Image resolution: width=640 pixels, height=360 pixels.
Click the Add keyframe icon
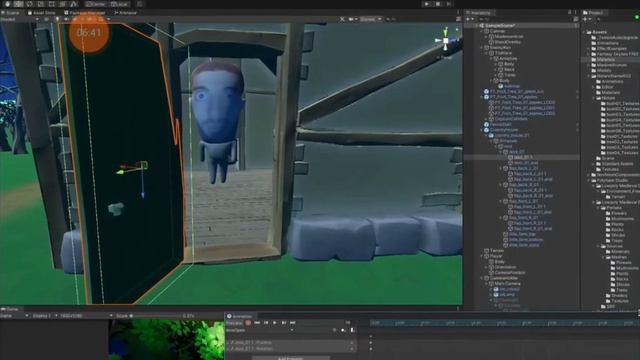point(343,330)
